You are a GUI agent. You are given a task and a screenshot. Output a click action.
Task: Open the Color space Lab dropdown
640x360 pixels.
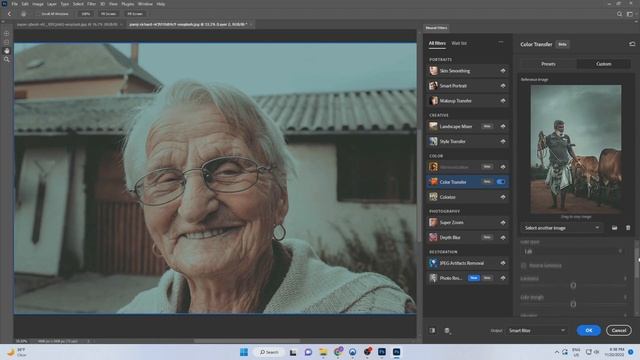coord(572,251)
